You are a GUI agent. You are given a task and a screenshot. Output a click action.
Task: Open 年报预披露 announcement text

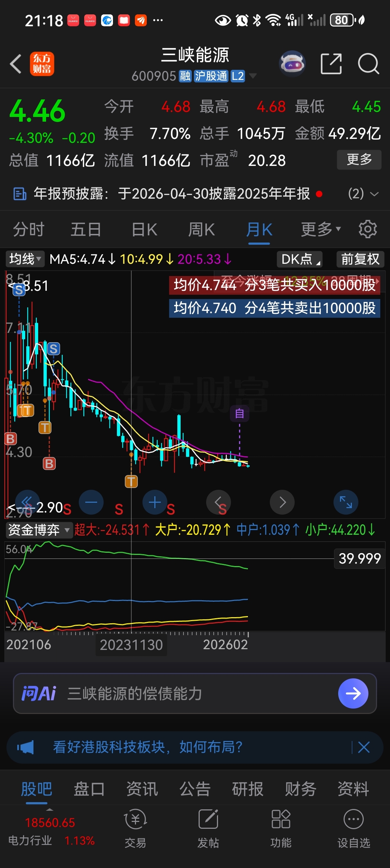click(x=172, y=194)
